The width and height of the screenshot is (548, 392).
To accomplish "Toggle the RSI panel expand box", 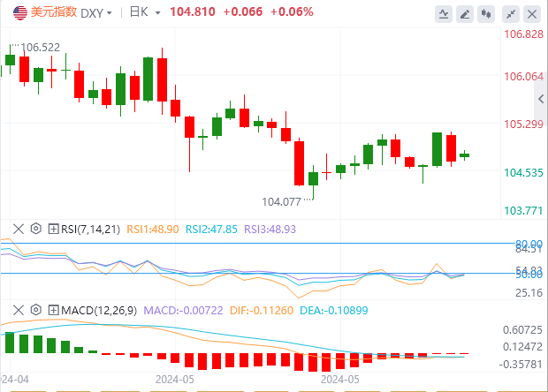I will 53,229.
